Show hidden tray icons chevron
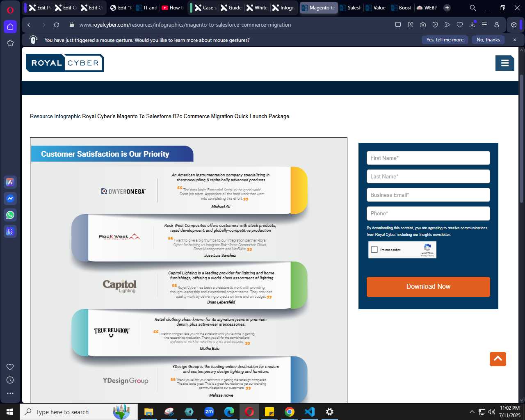Image resolution: width=525 pixels, height=420 pixels. (x=472, y=412)
